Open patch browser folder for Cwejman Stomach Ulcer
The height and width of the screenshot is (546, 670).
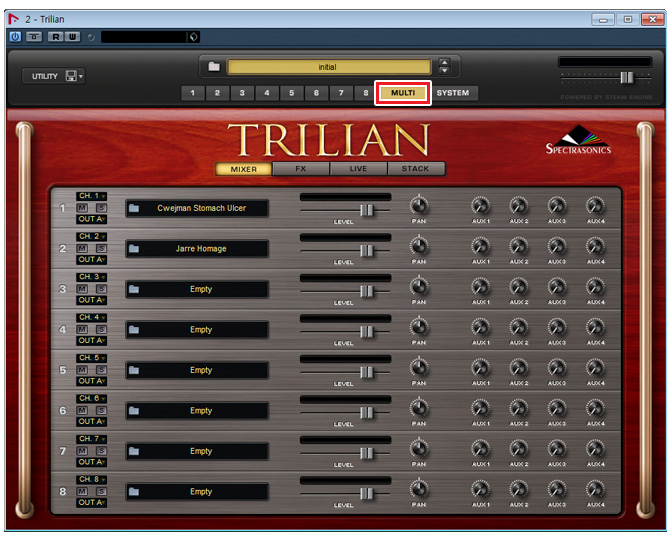click(x=134, y=208)
